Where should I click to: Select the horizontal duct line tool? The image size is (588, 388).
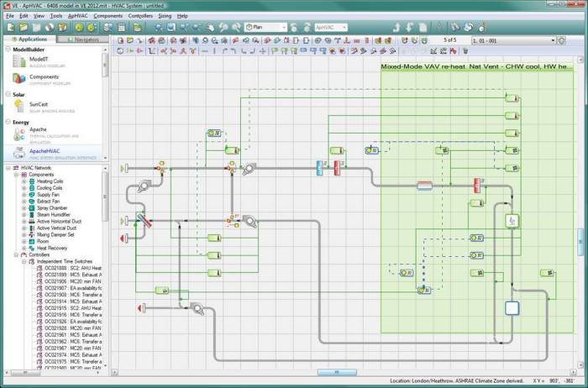(205, 51)
